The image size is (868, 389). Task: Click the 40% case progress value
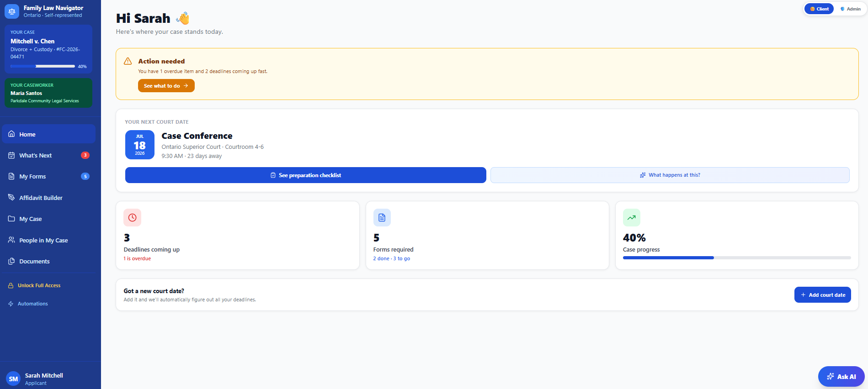[x=634, y=238]
